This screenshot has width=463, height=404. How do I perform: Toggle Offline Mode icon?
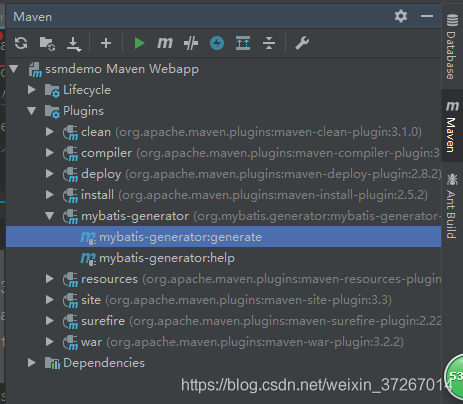[217, 43]
